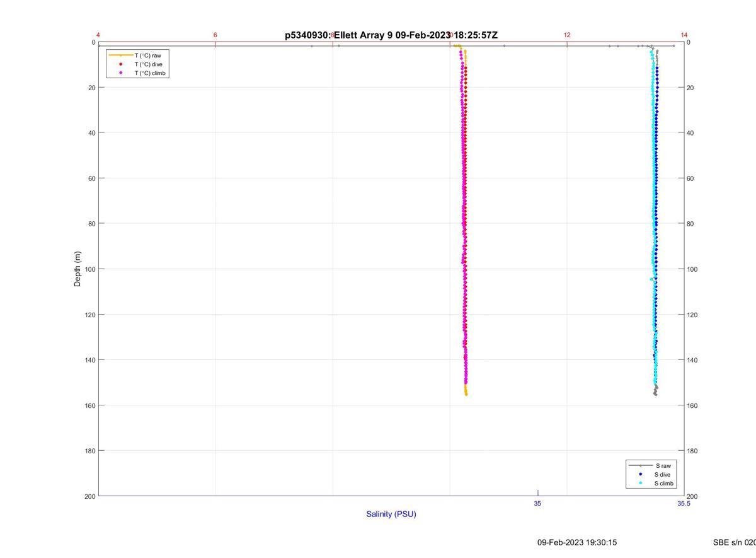Click right depth axis tick '20'
This screenshot has width=756, height=558.
690,88
